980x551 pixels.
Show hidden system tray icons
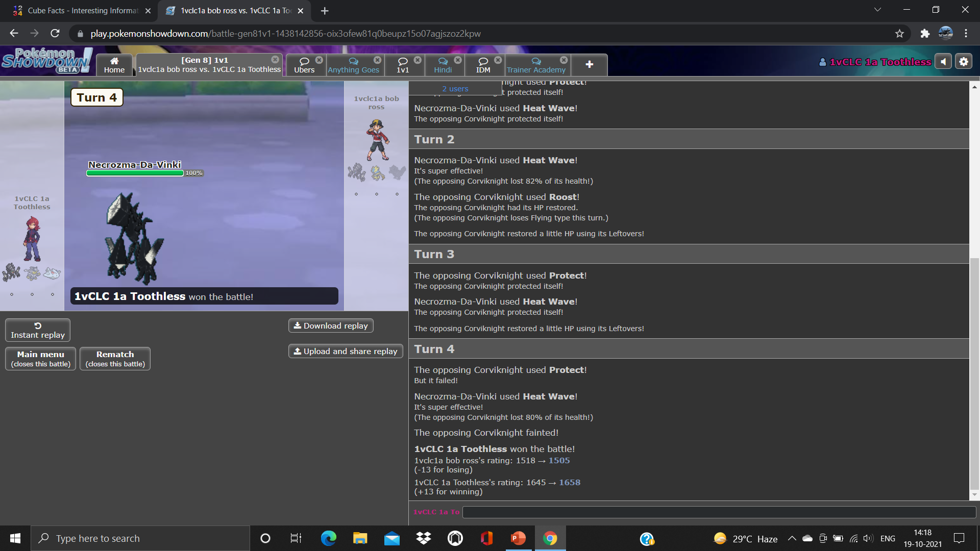pos(792,538)
